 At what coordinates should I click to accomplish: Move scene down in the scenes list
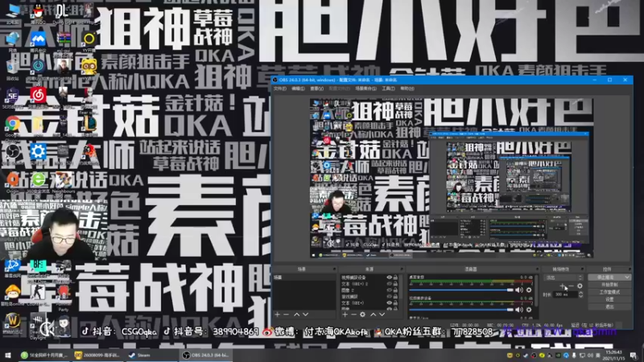click(x=305, y=315)
